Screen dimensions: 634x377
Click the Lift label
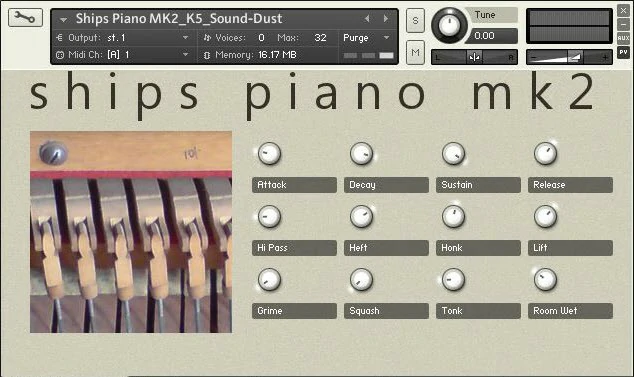pos(571,248)
